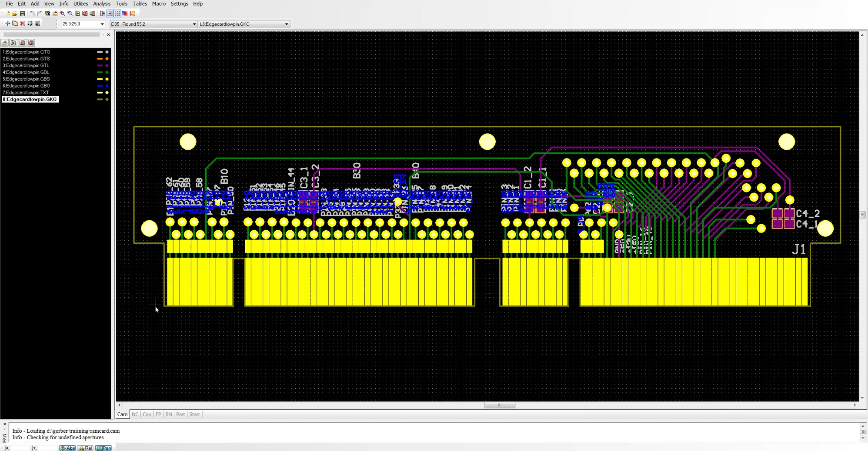Toggle the Pan mode button
This screenshot has height=451, width=868.
(x=104, y=448)
